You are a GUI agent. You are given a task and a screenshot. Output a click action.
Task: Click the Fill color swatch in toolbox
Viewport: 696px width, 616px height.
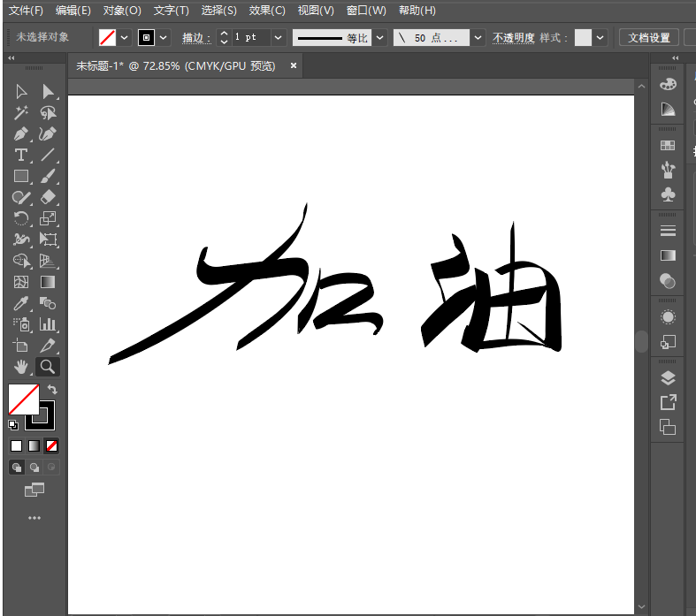point(22,399)
